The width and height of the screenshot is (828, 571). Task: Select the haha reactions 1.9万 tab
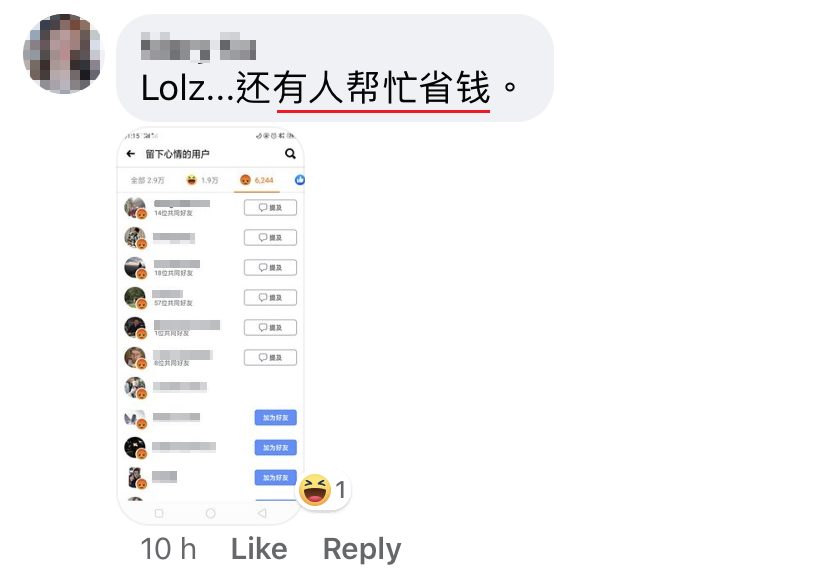tap(202, 180)
